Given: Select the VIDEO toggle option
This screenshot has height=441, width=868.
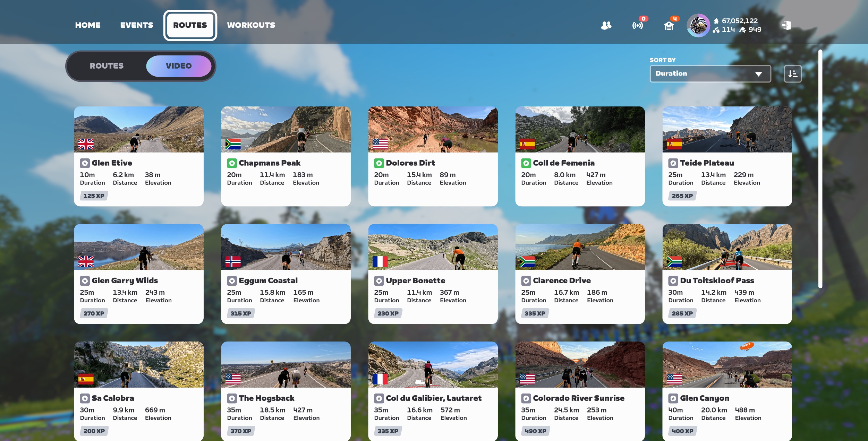Looking at the screenshot, I should [179, 66].
